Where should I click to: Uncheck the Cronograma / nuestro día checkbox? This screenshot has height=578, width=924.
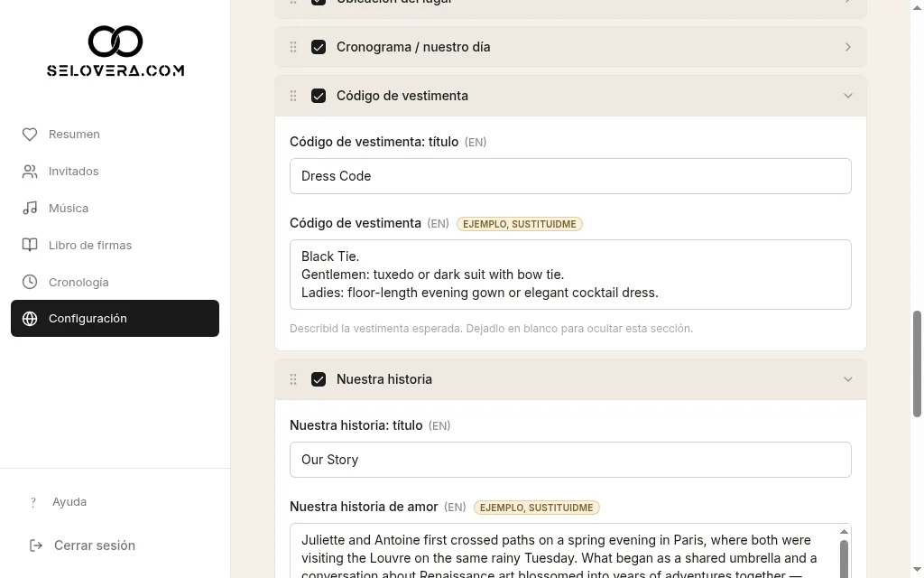pos(319,47)
